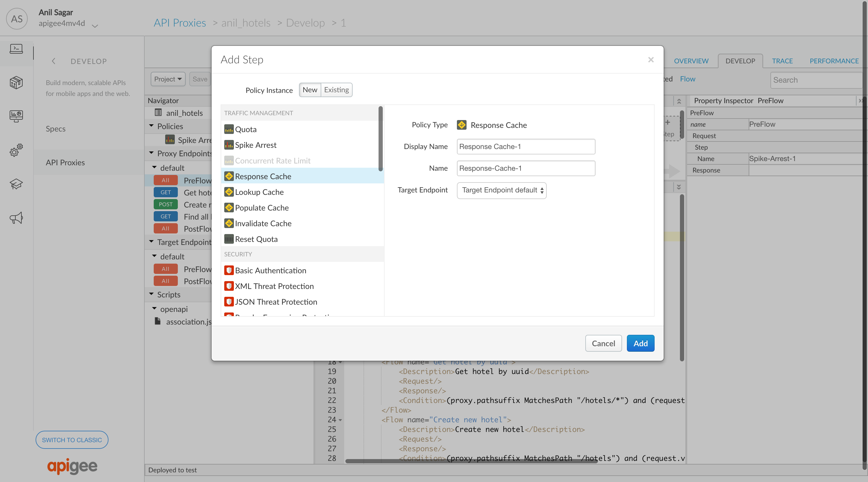Select the Quota policy icon
The image size is (868, 482).
pos(229,129)
